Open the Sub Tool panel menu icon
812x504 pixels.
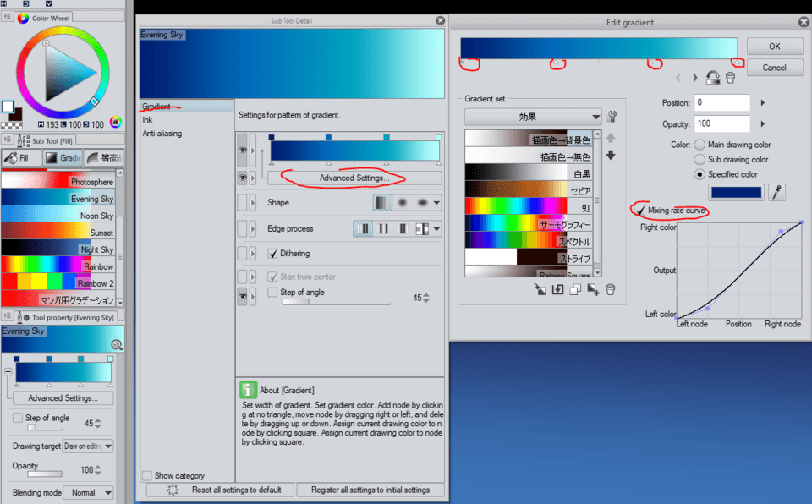8,140
